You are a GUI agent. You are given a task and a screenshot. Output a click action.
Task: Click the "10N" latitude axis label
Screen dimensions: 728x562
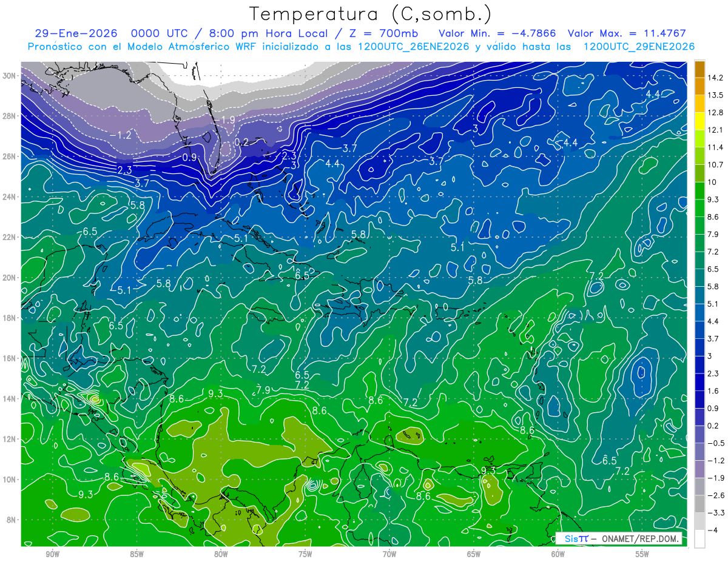[9, 479]
